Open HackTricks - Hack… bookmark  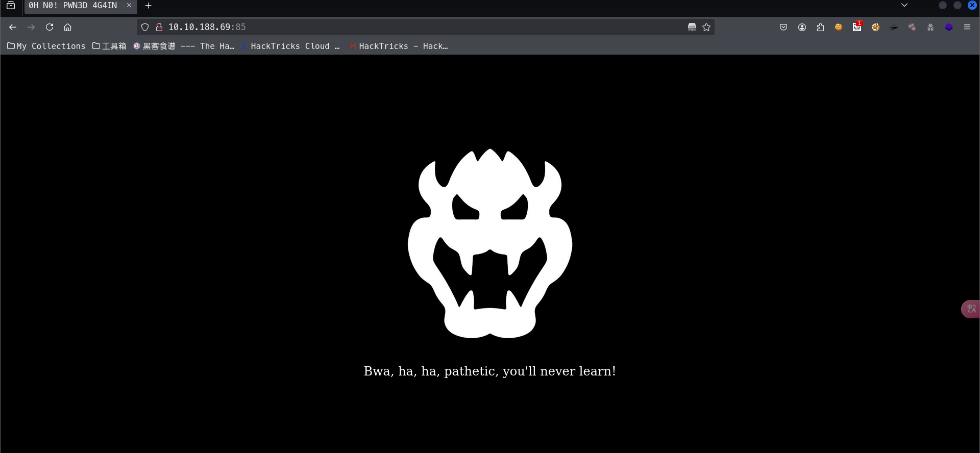(399, 46)
